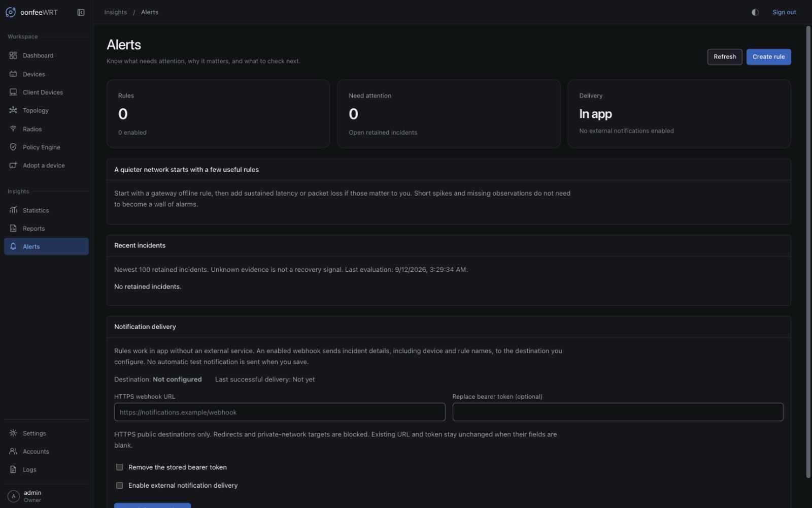This screenshot has width=812, height=508.
Task: Click the oonfeeWRT logo icon
Action: (11, 12)
